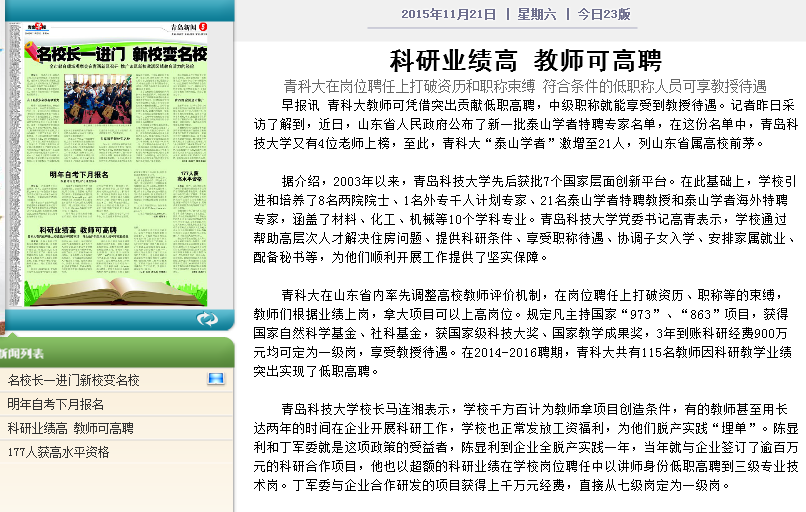The image size is (806, 512).
Task: Open the news item 177人获高水平资格
Action: pos(59,452)
